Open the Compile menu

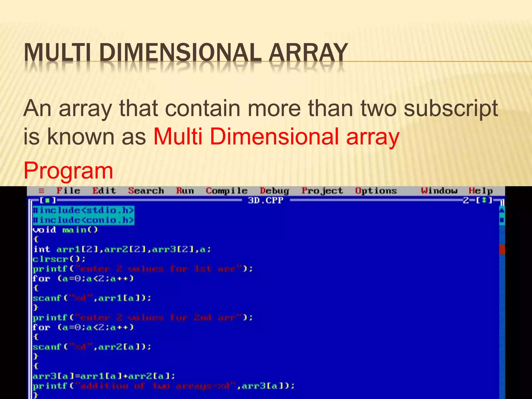[227, 191]
